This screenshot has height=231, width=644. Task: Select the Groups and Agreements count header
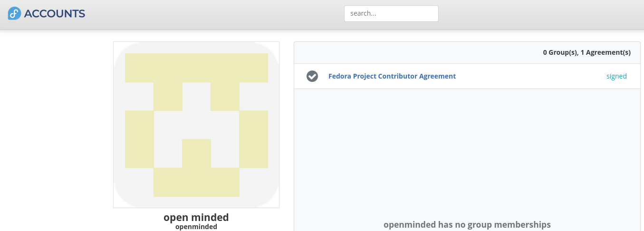coord(587,52)
